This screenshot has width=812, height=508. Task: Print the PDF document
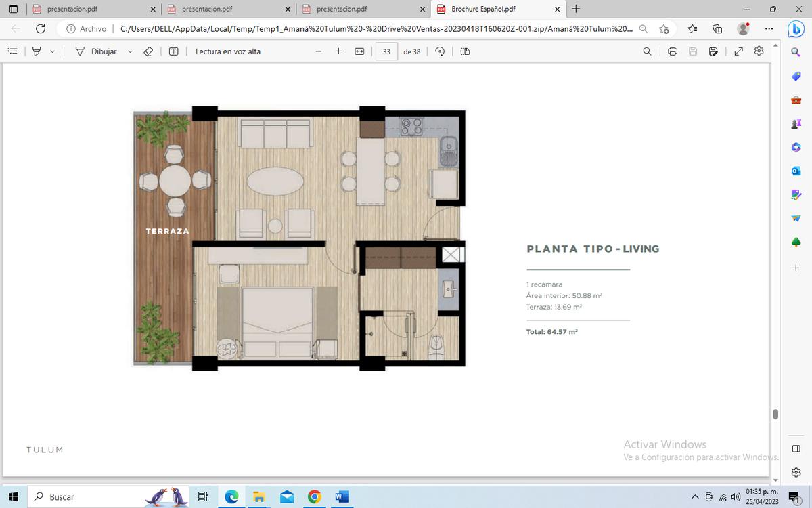click(x=673, y=51)
